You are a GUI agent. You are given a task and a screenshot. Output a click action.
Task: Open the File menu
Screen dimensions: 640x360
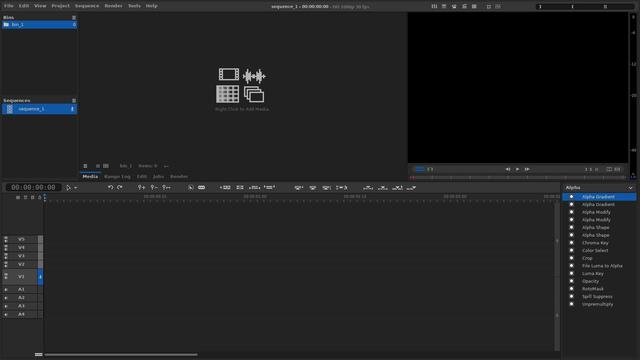tap(9, 6)
